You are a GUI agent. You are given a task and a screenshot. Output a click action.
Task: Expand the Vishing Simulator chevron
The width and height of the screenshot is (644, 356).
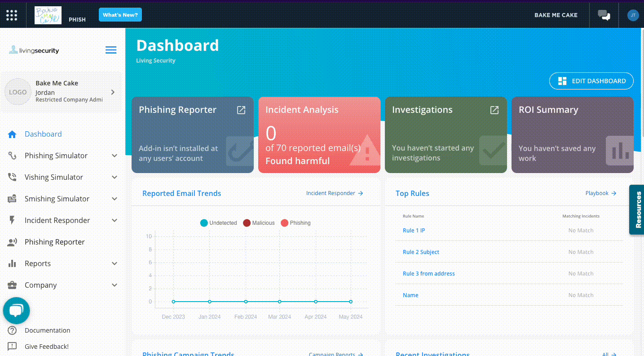click(x=115, y=177)
